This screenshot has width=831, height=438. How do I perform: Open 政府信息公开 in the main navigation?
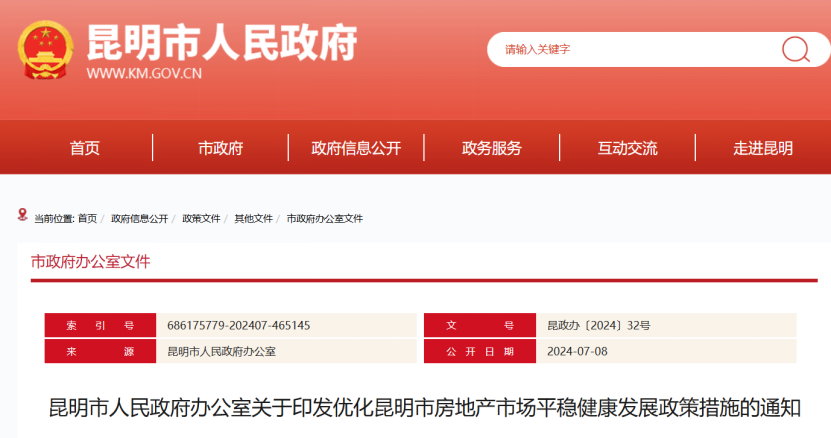(356, 148)
